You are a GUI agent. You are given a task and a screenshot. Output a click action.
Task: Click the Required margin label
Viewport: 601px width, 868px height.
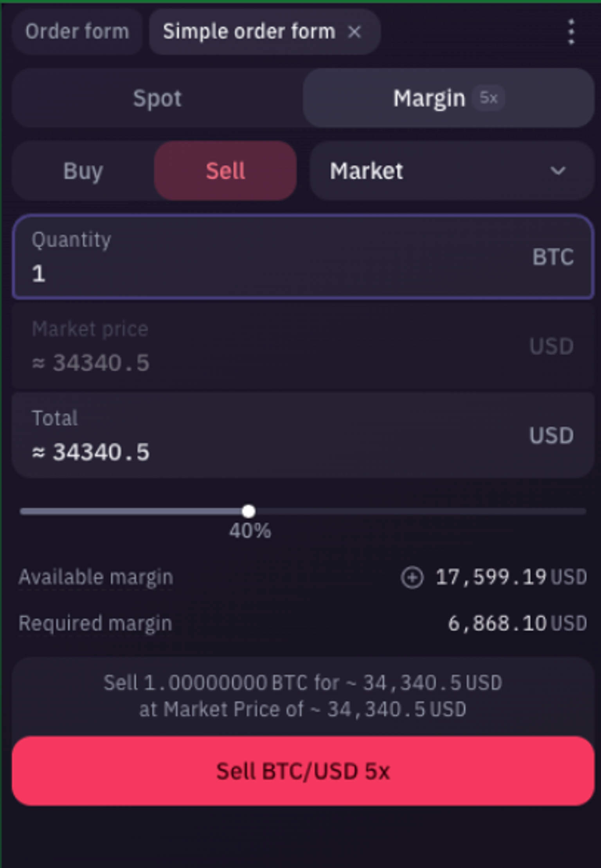pos(95,623)
